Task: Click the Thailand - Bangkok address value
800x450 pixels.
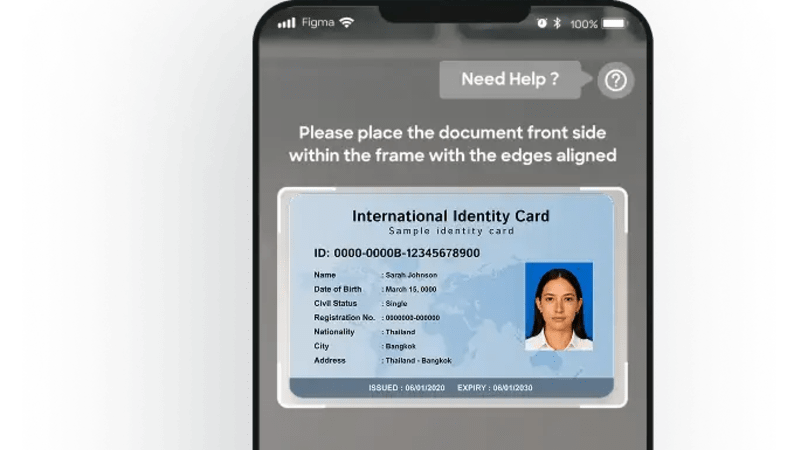Action: [418, 361]
